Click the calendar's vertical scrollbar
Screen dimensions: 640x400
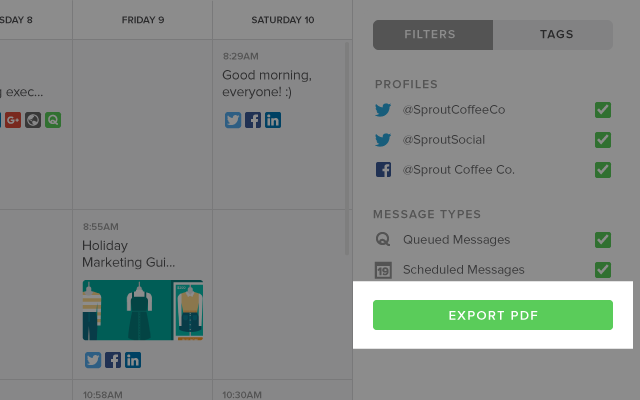coord(347,149)
